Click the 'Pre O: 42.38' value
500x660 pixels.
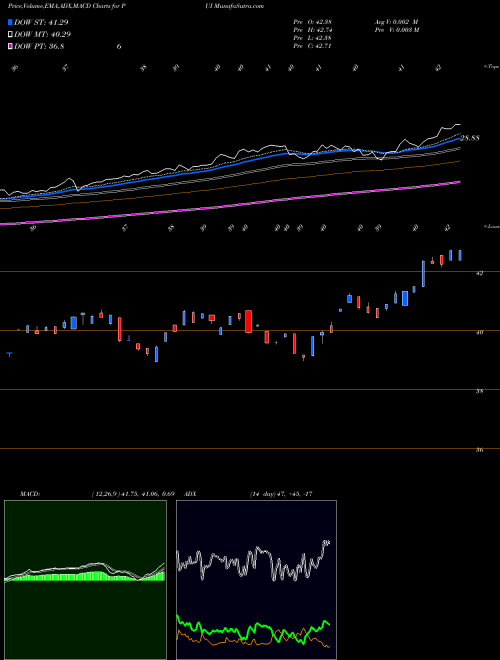point(313,22)
